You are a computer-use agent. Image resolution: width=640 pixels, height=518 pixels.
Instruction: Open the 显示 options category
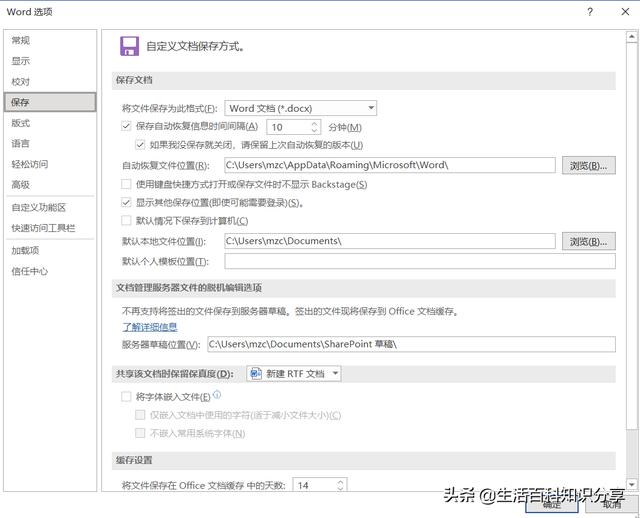pyautogui.click(x=20, y=61)
